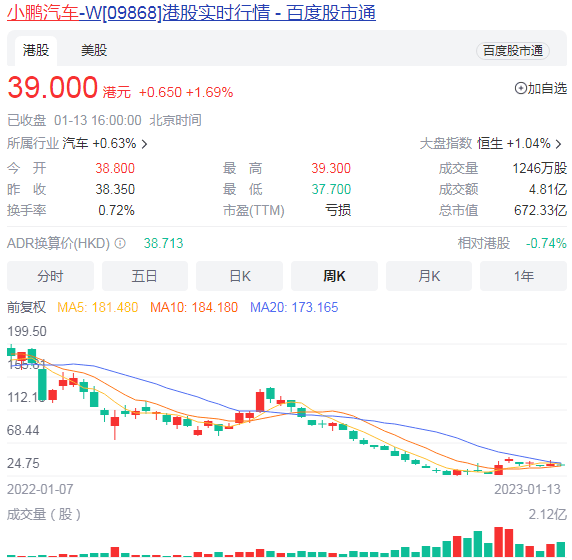Open the 百度股市通 button
Image resolution: width=572 pixels, height=560 pixels.
pyautogui.click(x=513, y=51)
